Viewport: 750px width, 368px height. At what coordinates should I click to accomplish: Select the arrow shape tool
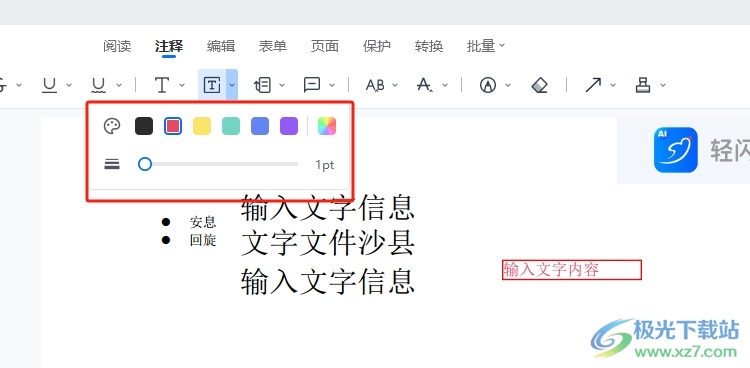click(x=593, y=85)
